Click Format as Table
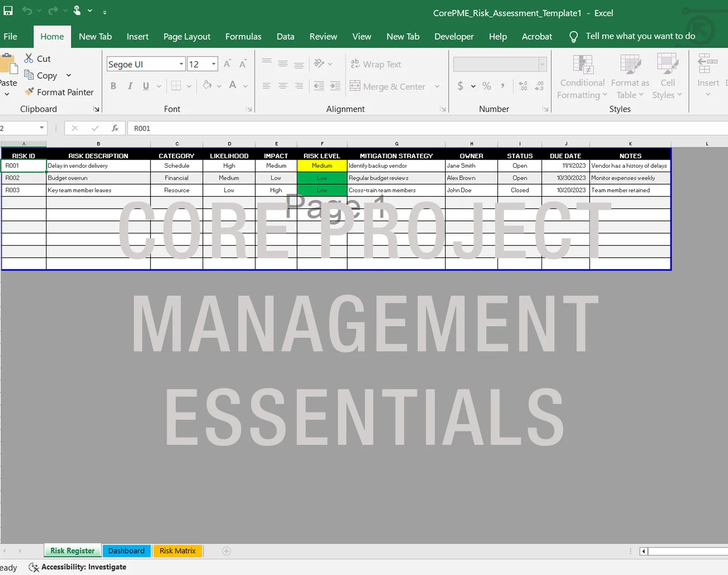The width and height of the screenshot is (728, 575). point(630,76)
